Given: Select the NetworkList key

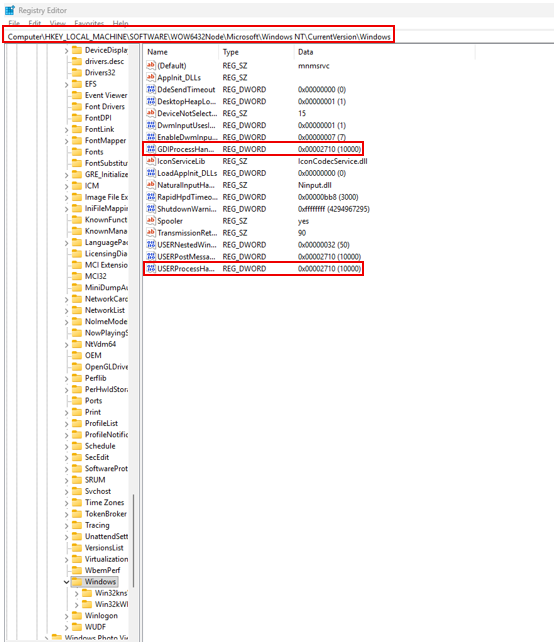Looking at the screenshot, I should tap(105, 310).
